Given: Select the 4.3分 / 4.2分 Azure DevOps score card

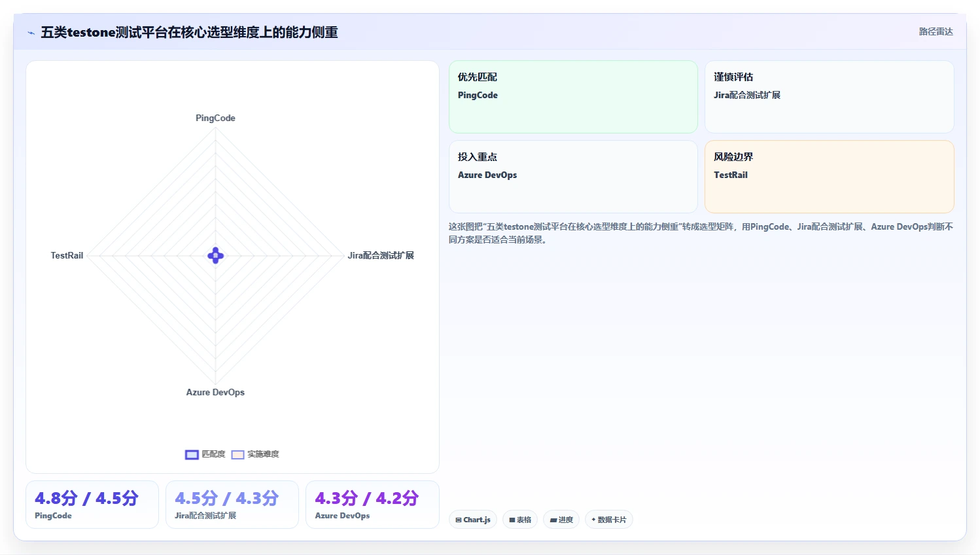Looking at the screenshot, I should (372, 505).
